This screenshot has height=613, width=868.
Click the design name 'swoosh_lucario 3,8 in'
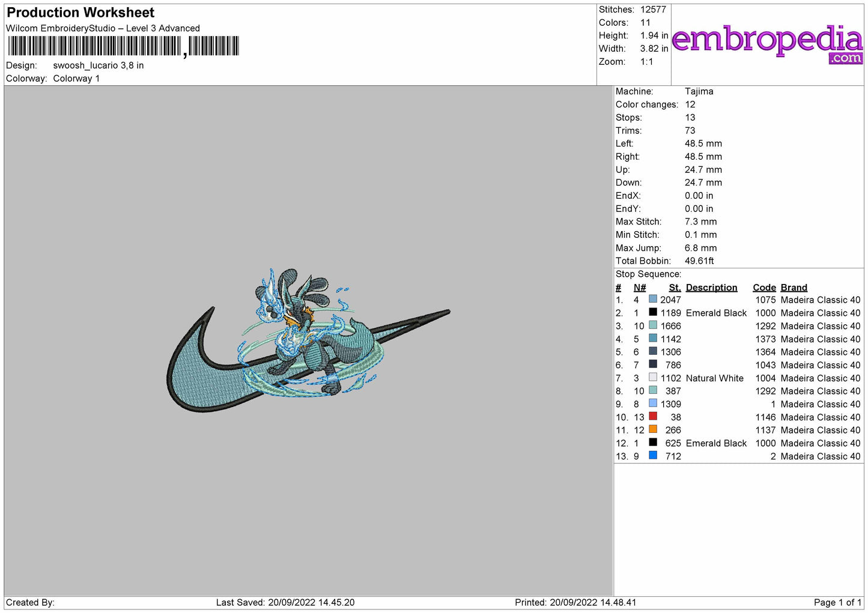point(99,65)
